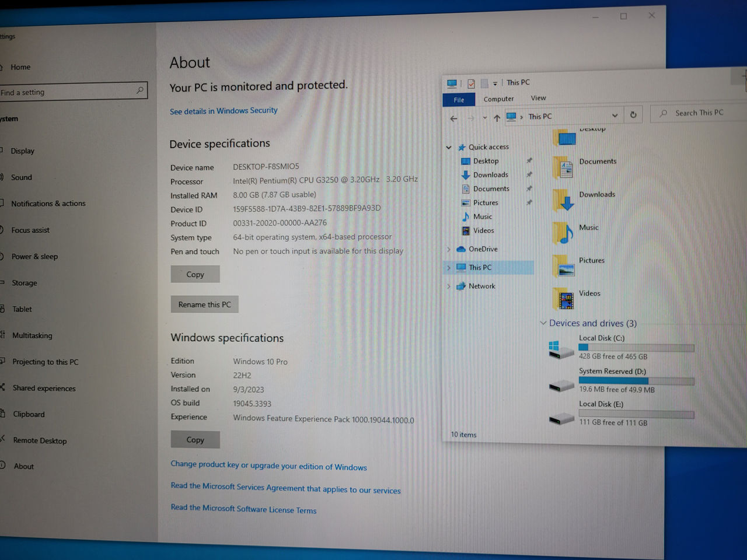
Task: Copy the Windows specifications
Action: [195, 440]
